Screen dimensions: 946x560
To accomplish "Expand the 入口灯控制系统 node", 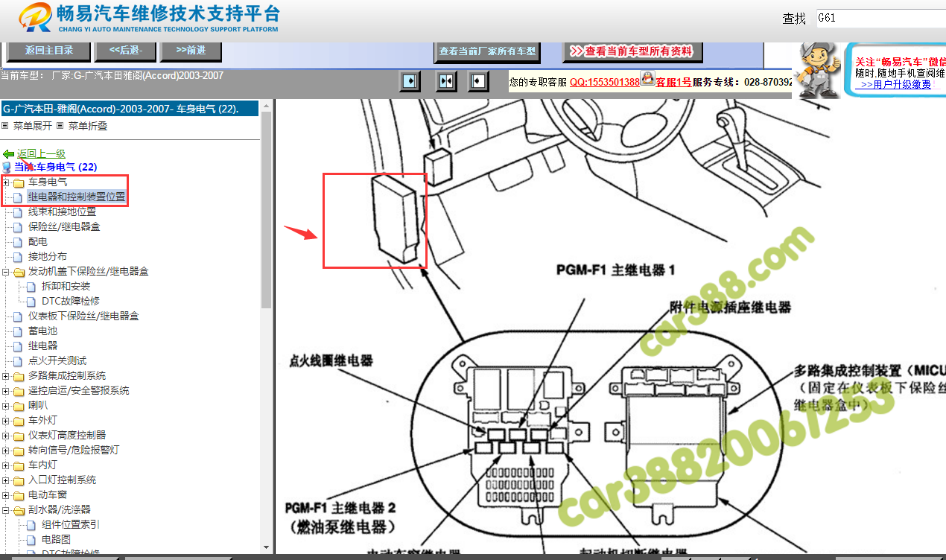I will coord(6,480).
